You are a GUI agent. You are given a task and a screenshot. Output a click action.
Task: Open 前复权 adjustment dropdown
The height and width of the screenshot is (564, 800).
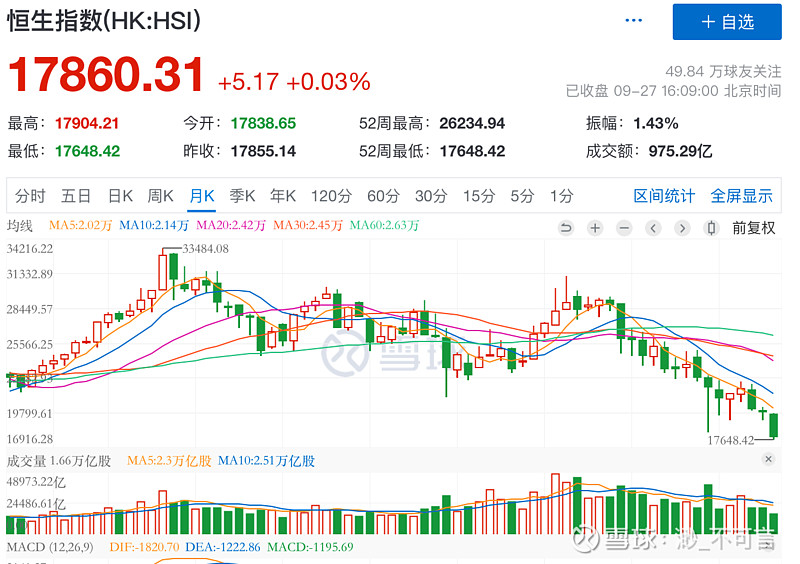tap(754, 228)
